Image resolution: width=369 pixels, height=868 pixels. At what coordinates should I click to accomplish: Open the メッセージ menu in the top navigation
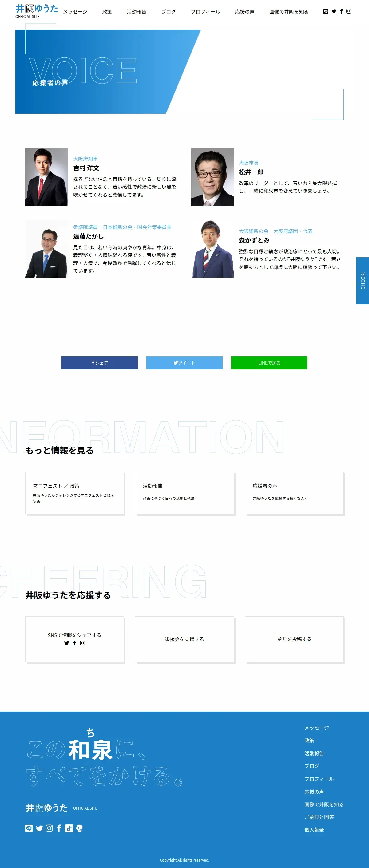click(x=75, y=11)
